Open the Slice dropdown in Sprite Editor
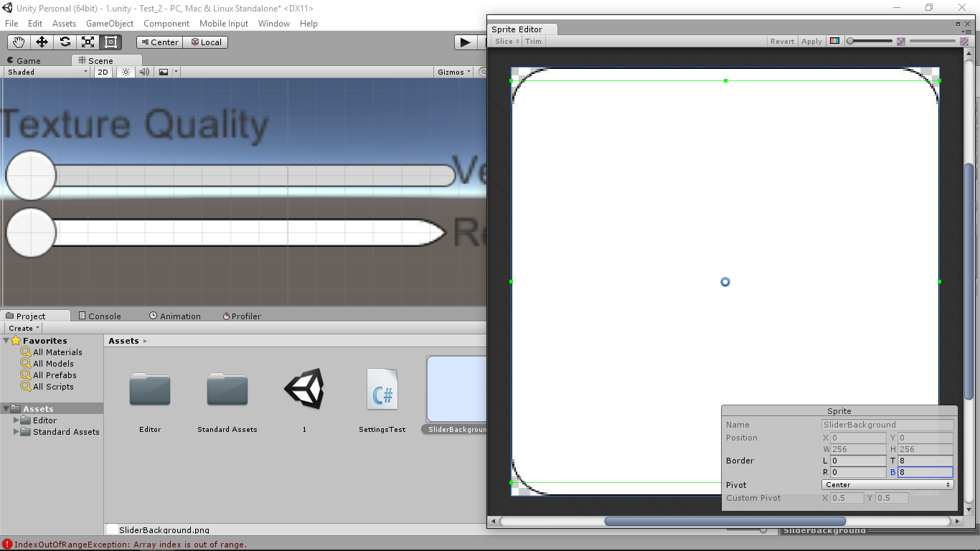Image resolution: width=980 pixels, height=551 pixels. tap(507, 41)
